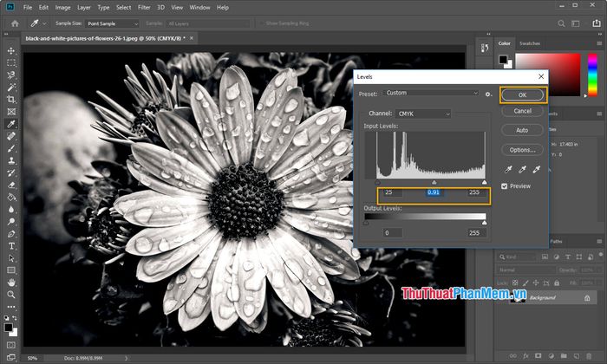Select the Eraser tool
607x364 pixels.
tap(11, 185)
